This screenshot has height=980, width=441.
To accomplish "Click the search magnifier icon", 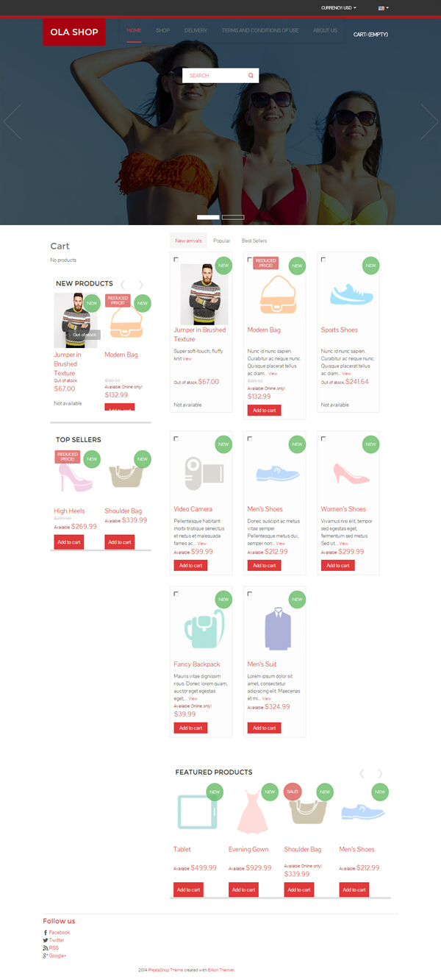I will coord(251,75).
